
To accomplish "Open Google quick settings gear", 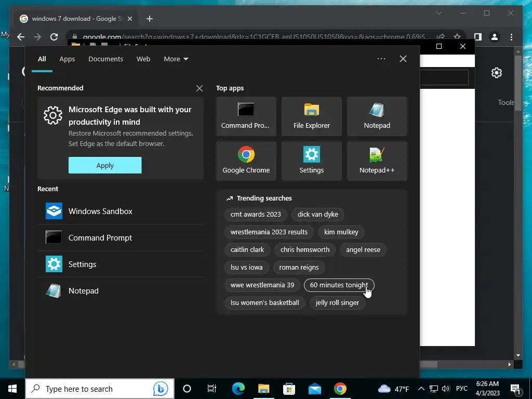I will pos(496,73).
